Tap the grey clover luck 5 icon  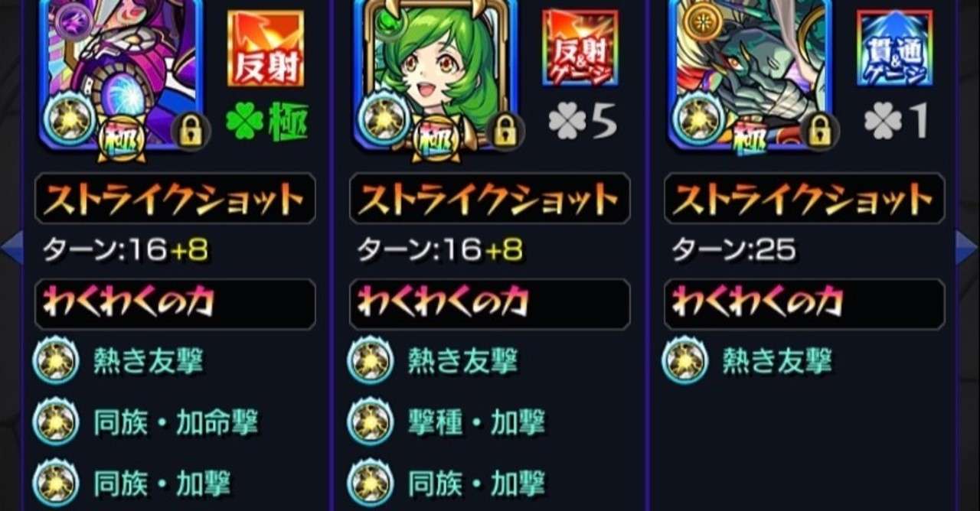pos(583,122)
